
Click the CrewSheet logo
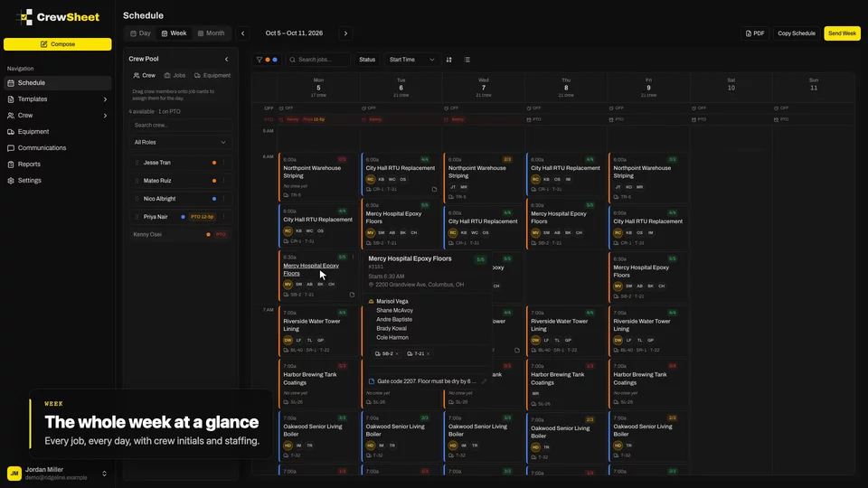pos(58,17)
